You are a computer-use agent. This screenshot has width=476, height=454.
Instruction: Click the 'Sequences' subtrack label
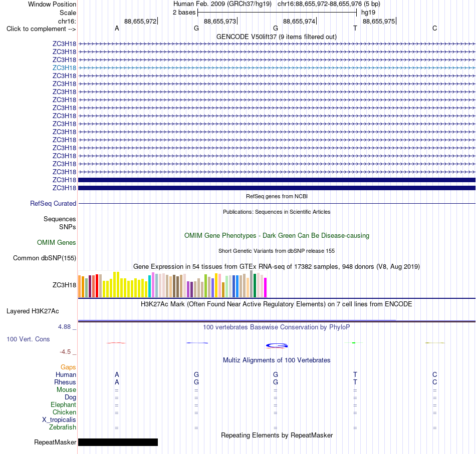pyautogui.click(x=60, y=219)
